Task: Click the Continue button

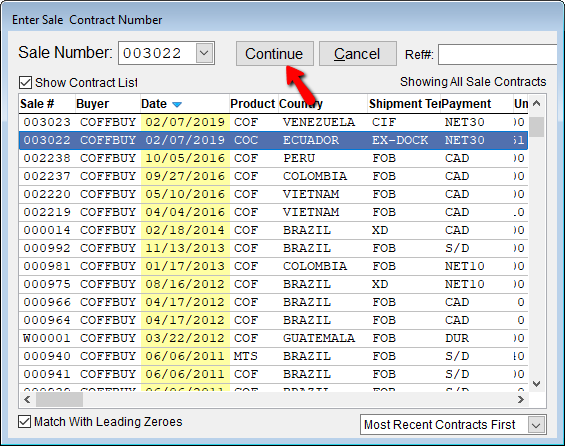Action: pyautogui.click(x=275, y=54)
